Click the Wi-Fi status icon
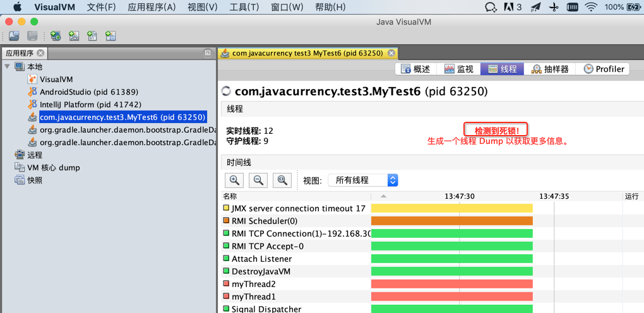This screenshot has height=313, width=644. pos(591,6)
